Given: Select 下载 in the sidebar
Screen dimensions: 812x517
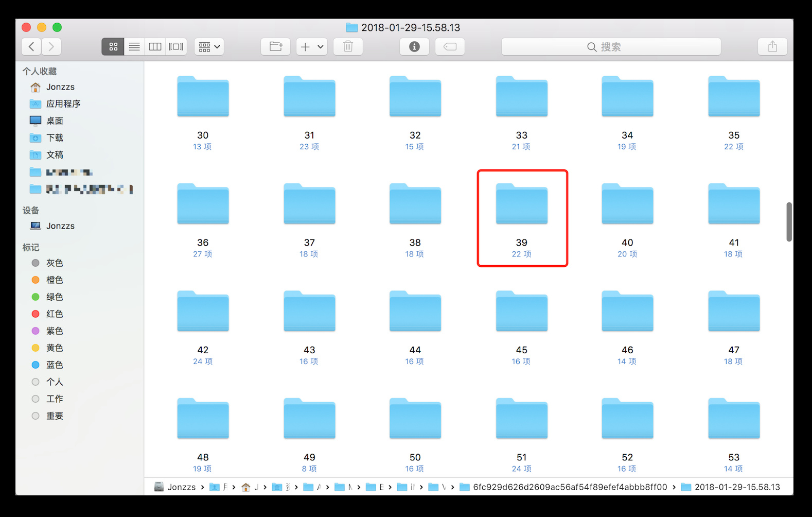Looking at the screenshot, I should click(x=55, y=138).
